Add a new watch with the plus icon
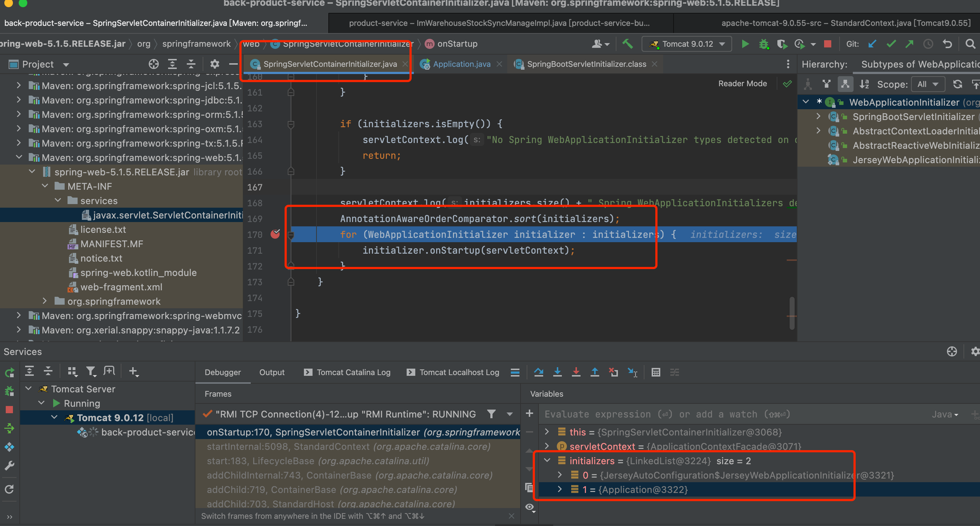The height and width of the screenshot is (526, 980). [x=529, y=414]
